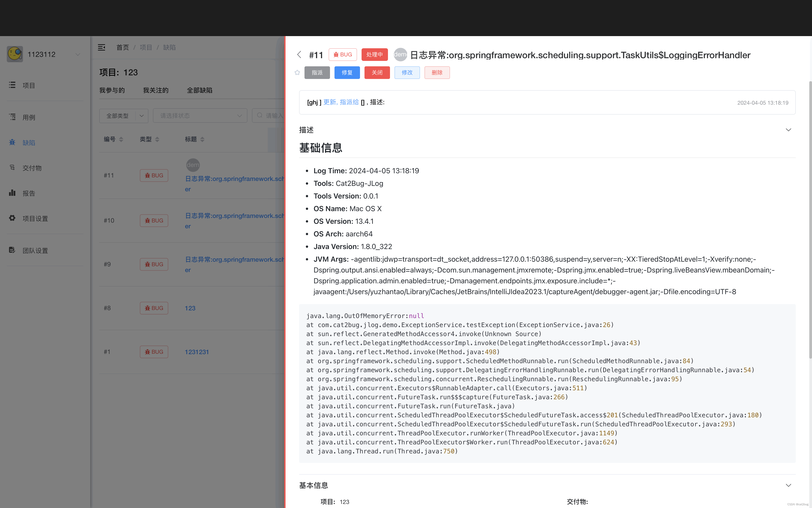Collapse the 描述 section chevron
The height and width of the screenshot is (508, 812).
coord(789,130)
